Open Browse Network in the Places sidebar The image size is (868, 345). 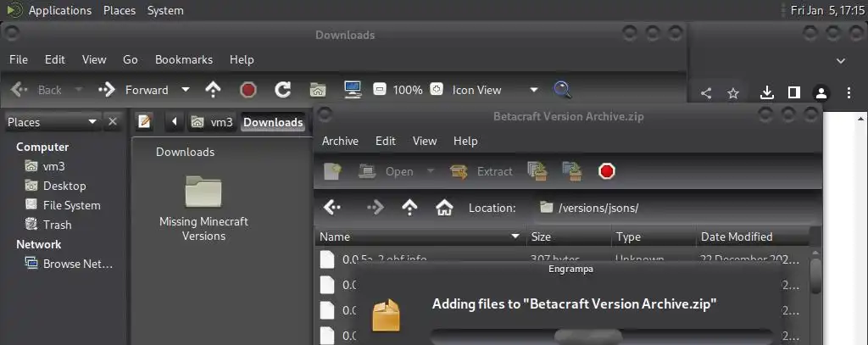[x=70, y=264]
